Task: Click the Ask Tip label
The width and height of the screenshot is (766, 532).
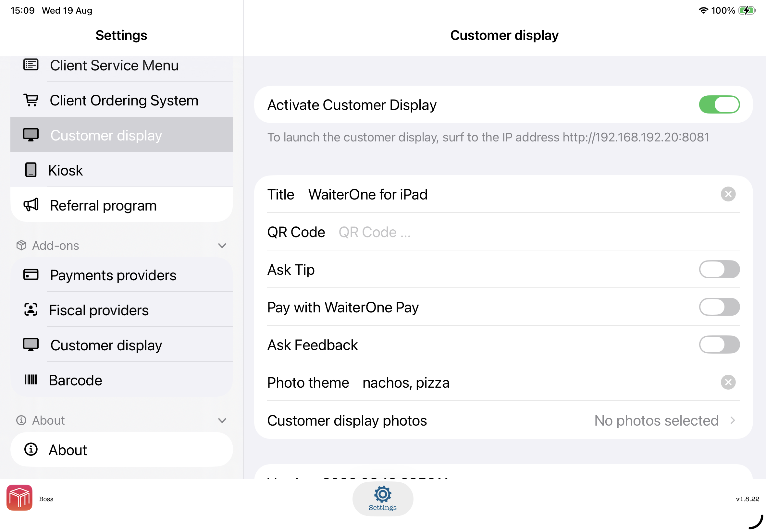Action: pos(291,270)
